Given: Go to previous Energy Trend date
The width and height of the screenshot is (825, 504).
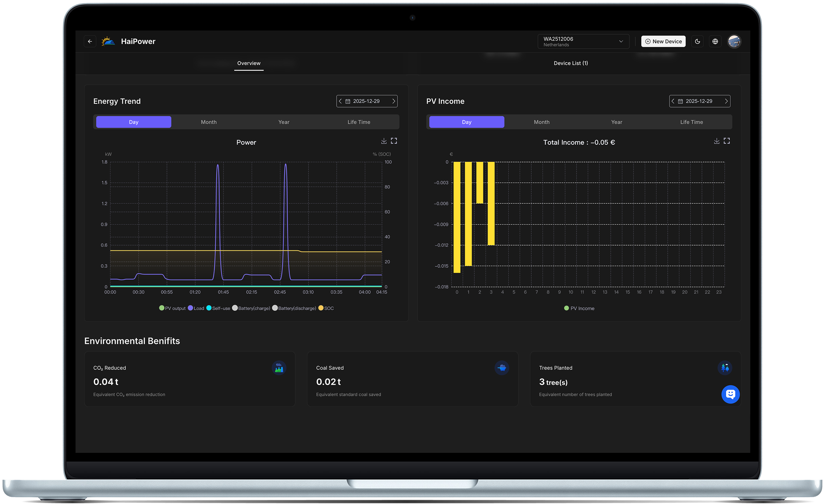Looking at the screenshot, I should coord(340,101).
